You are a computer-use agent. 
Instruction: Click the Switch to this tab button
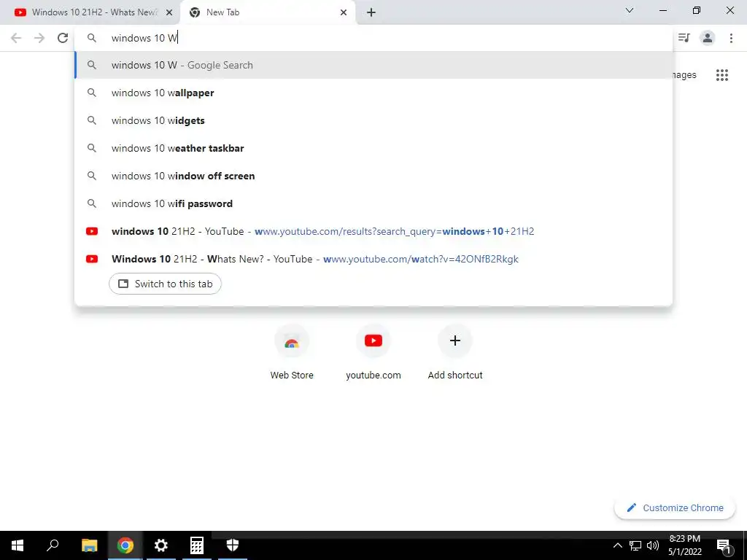click(x=165, y=284)
